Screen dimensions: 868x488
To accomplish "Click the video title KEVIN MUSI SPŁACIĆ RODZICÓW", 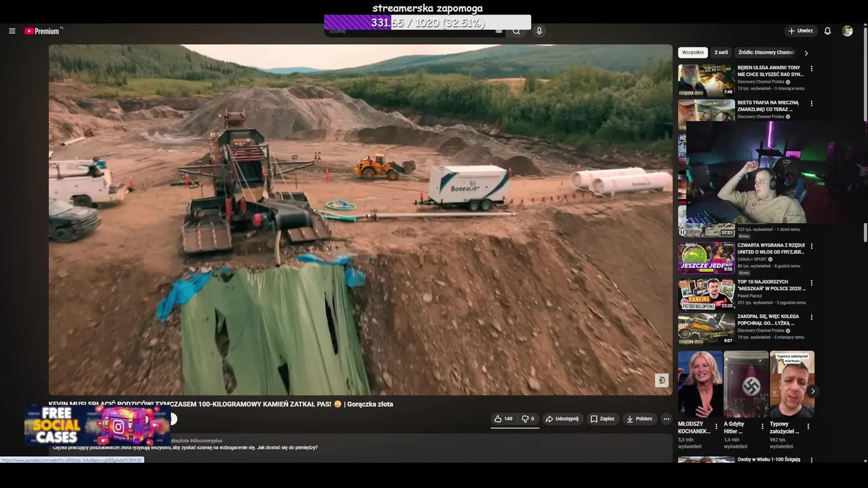I will click(220, 404).
